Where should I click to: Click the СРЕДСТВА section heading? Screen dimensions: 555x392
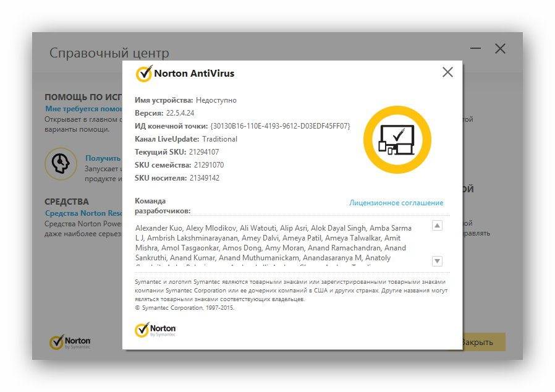click(x=67, y=202)
